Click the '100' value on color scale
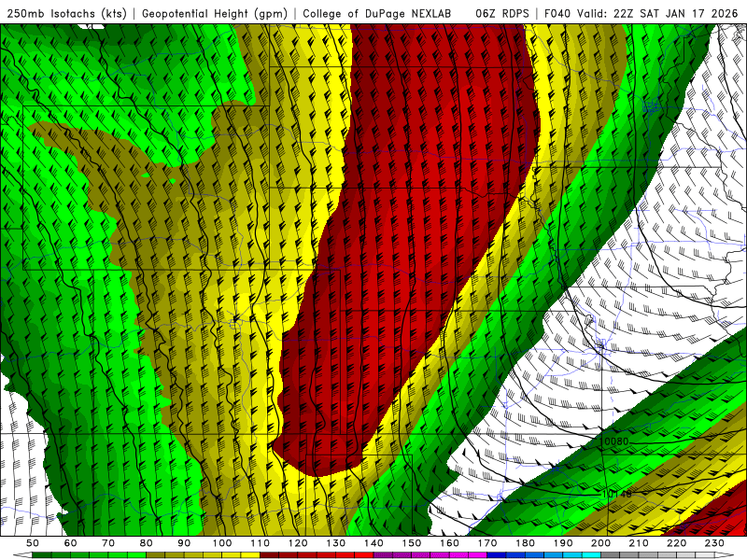747x560 pixels. 222,543
